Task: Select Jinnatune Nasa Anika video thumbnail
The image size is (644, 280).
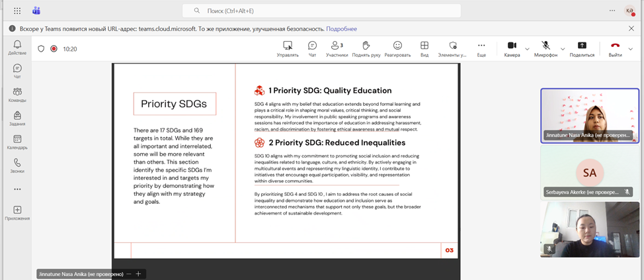Action: (x=590, y=115)
